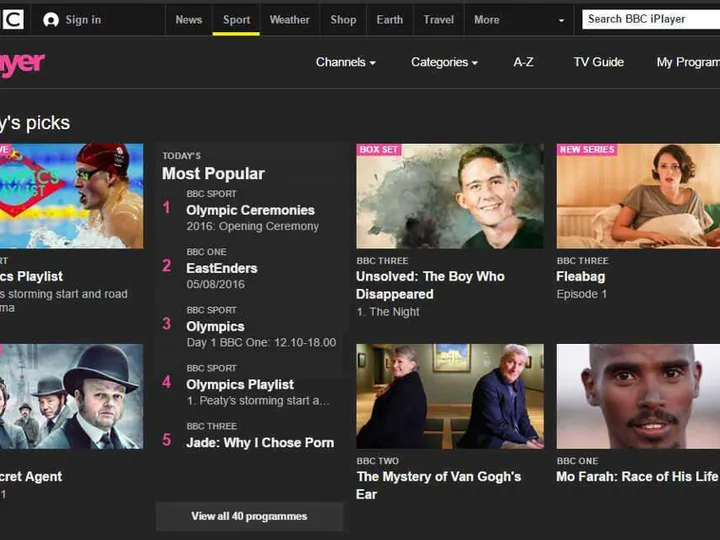This screenshot has width=720, height=540.
Task: Click the More menu label
Action: pos(487,20)
